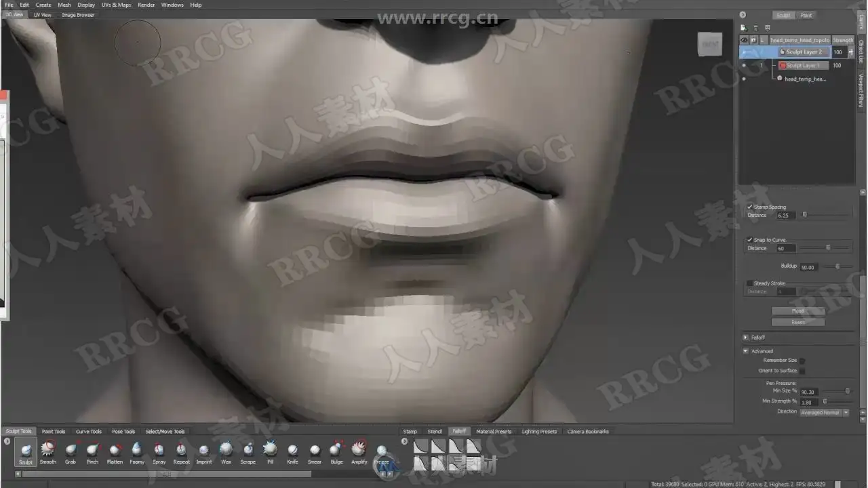Select the Amplify tool
Screen dimensions: 868x488
(359, 452)
